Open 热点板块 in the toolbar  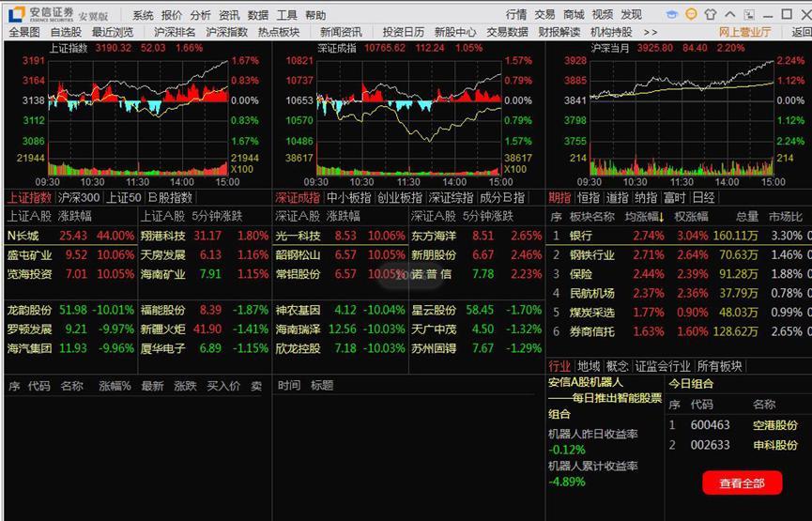click(279, 32)
